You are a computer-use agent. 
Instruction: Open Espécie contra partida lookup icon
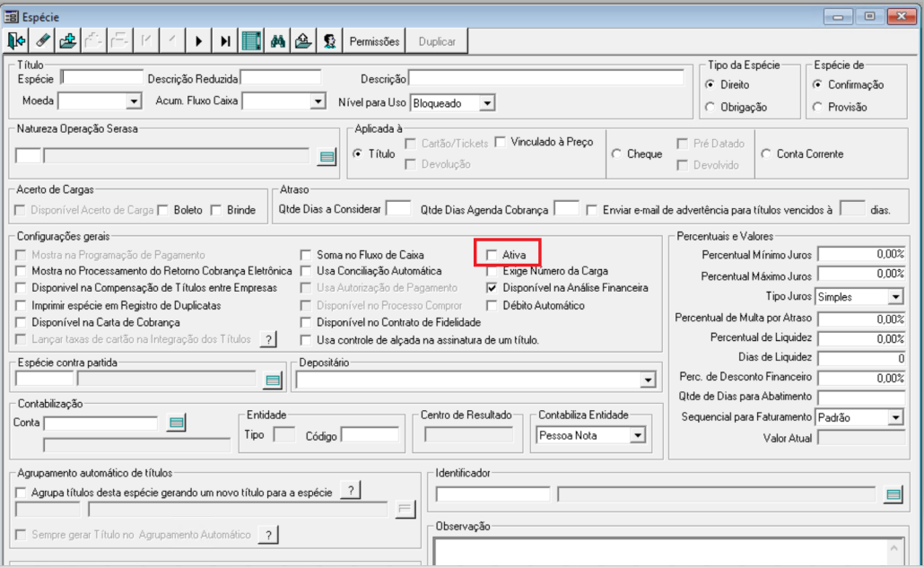[272, 380]
